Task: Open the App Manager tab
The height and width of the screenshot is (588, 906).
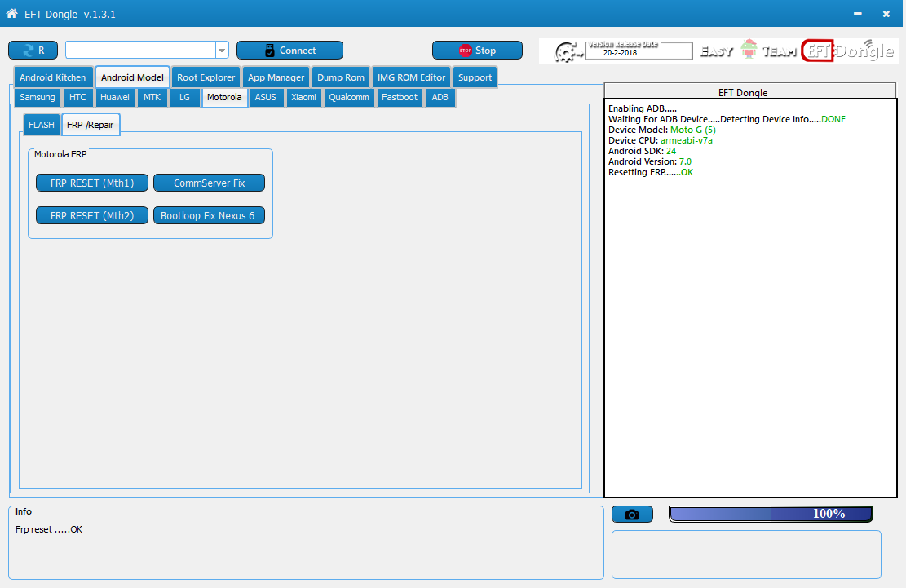Action: [x=276, y=77]
